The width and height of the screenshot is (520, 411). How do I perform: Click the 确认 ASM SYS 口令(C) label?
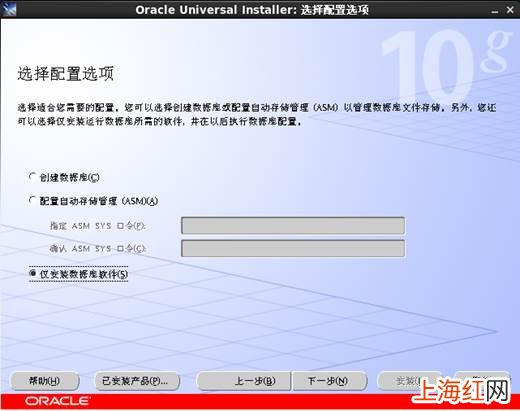(98, 249)
